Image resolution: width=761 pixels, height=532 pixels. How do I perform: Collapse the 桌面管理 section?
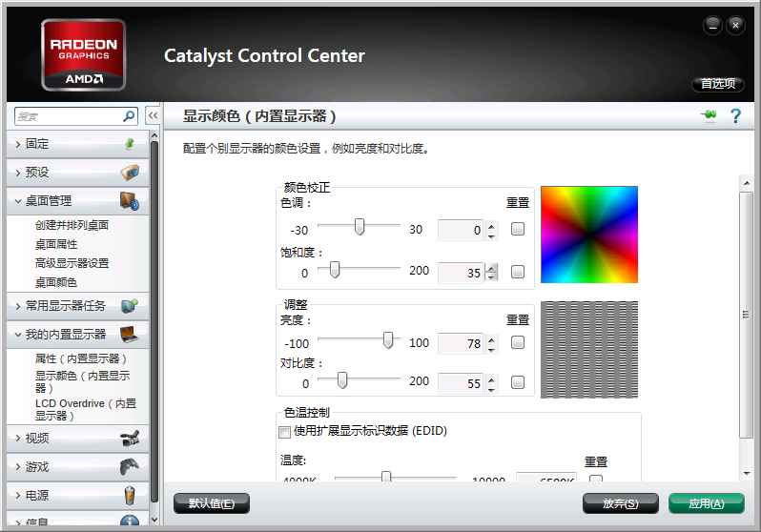[18, 201]
